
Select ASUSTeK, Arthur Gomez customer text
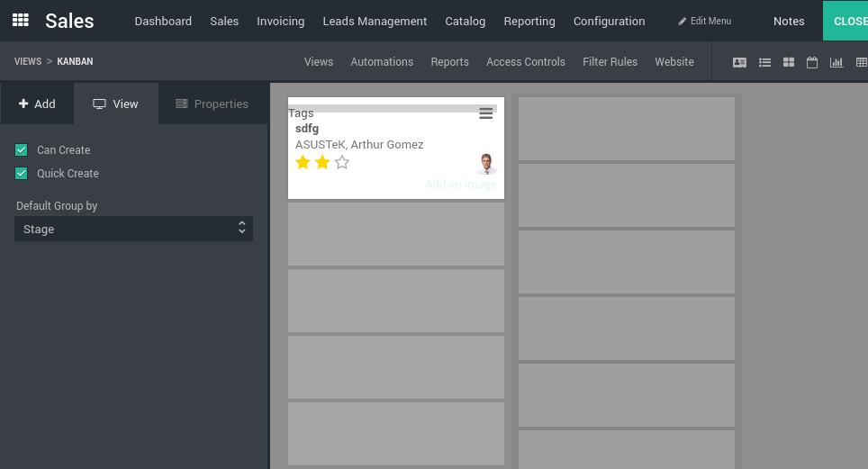pos(359,145)
